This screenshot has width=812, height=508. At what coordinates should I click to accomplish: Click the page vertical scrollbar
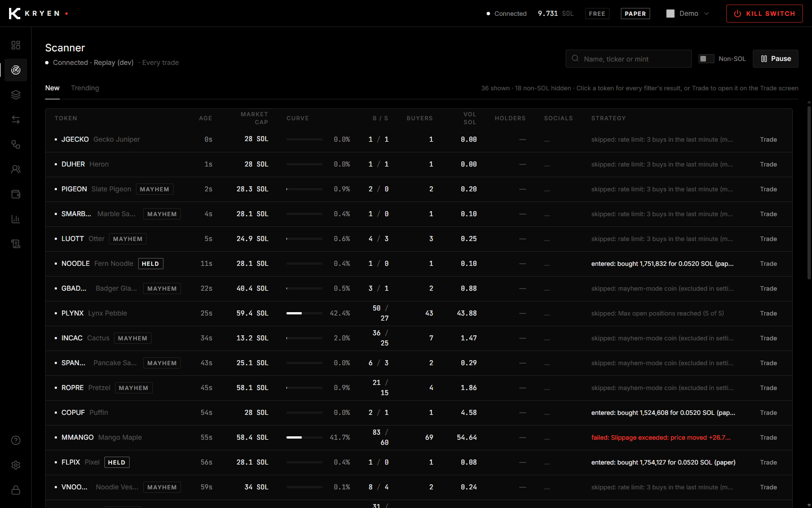[x=809, y=192]
